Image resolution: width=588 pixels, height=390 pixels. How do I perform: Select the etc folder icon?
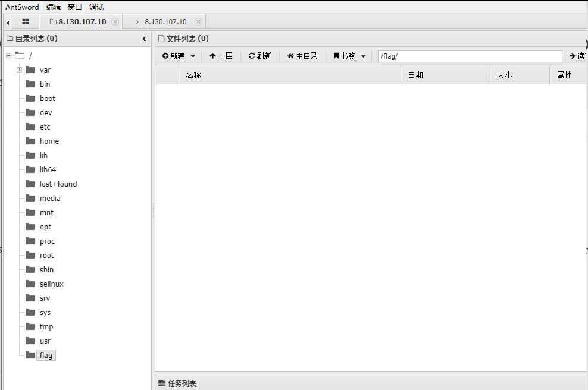(30, 127)
